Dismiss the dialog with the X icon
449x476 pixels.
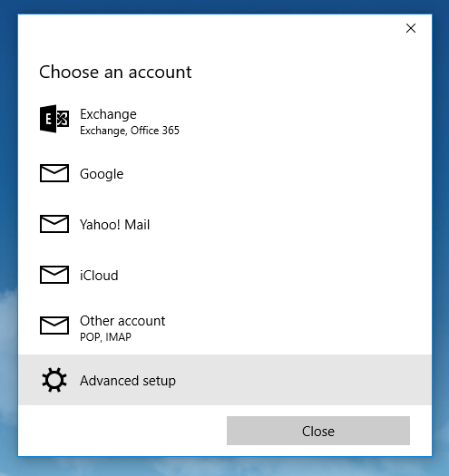click(411, 28)
